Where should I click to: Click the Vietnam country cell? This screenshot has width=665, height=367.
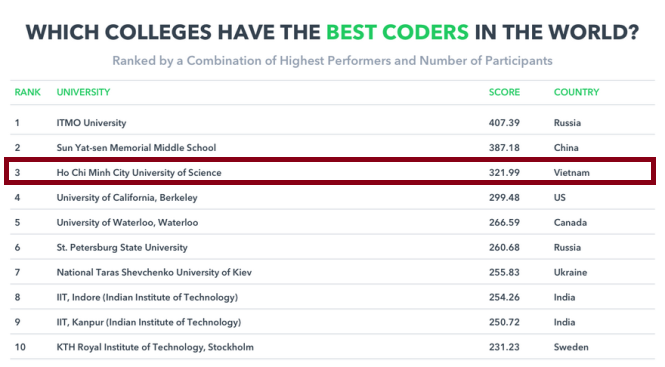(571, 173)
